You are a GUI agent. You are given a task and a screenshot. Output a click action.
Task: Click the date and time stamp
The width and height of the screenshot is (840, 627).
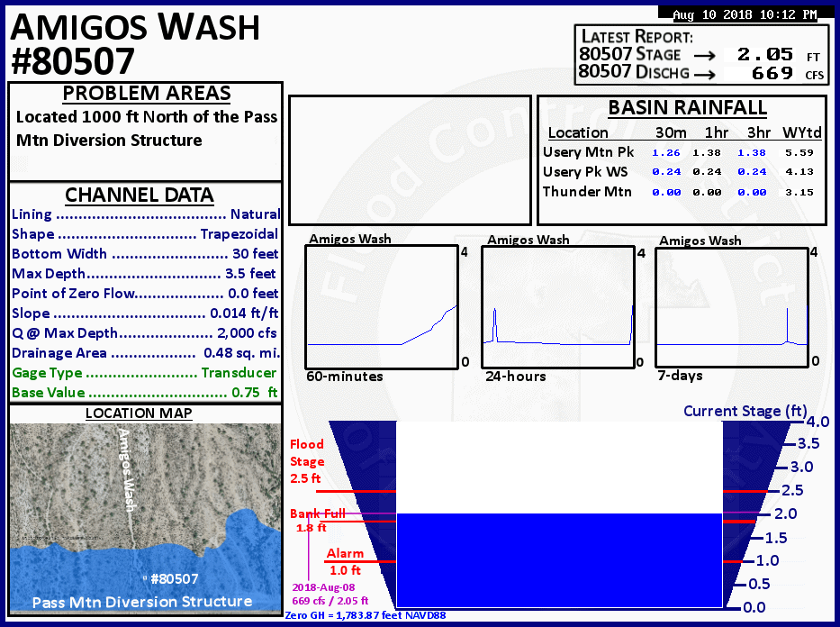[x=744, y=14]
